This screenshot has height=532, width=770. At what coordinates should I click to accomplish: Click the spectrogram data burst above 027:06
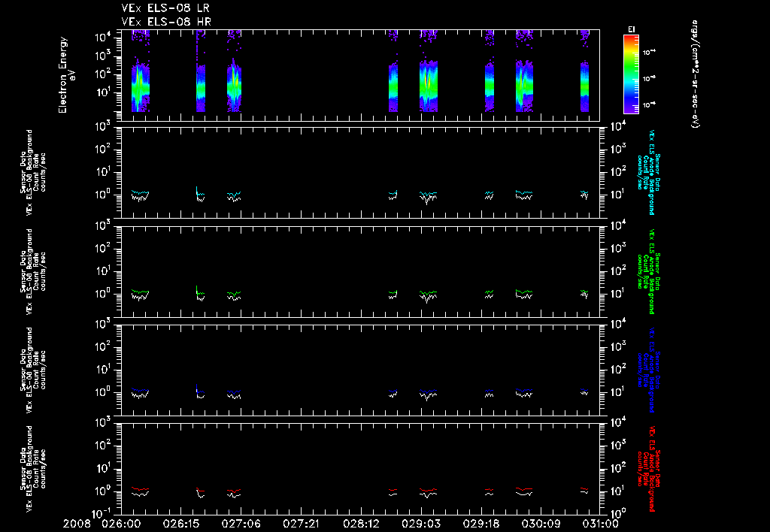pos(235,86)
